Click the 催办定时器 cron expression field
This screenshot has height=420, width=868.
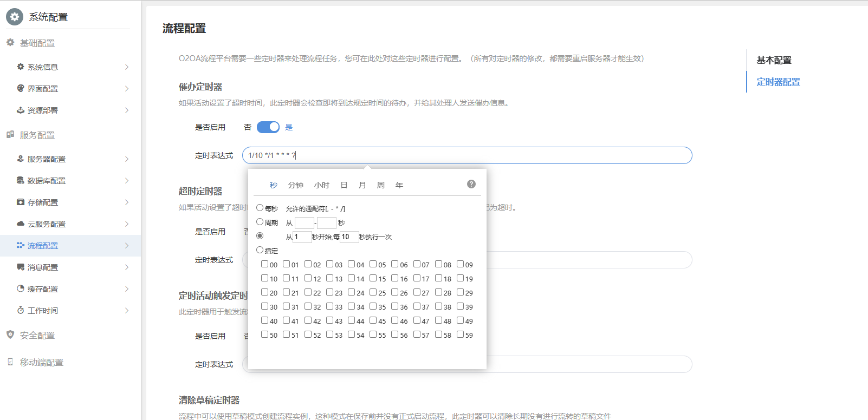click(x=467, y=155)
